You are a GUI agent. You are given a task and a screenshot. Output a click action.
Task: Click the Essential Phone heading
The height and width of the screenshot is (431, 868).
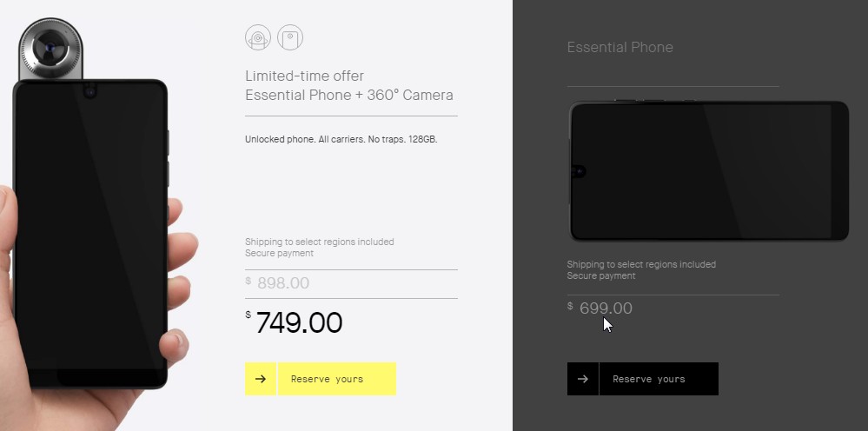point(620,47)
